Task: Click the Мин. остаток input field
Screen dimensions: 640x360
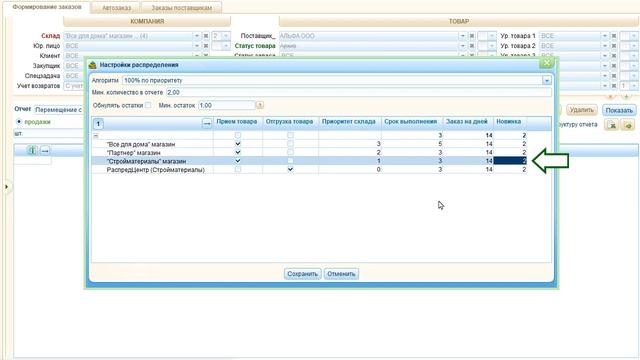Action: click(x=227, y=105)
